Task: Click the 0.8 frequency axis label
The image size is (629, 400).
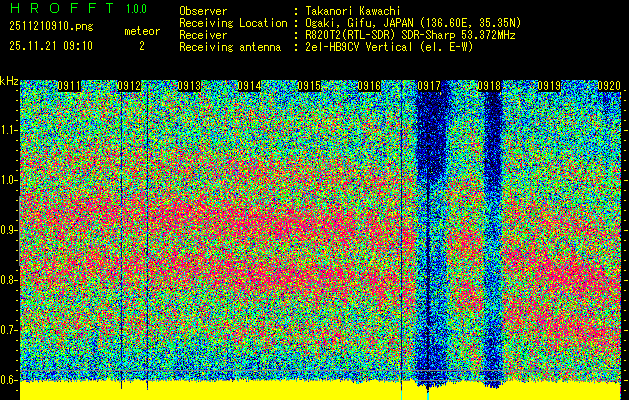Action: (x=8, y=280)
